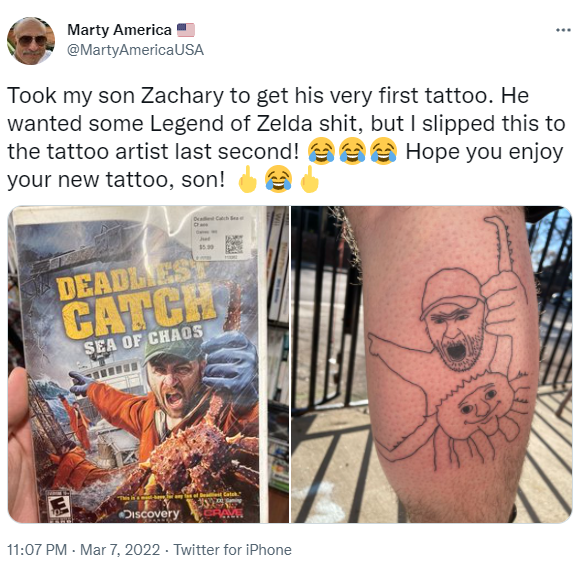Open the Deadliest Catch game cover photo
587x565 pixels.
pos(148,364)
